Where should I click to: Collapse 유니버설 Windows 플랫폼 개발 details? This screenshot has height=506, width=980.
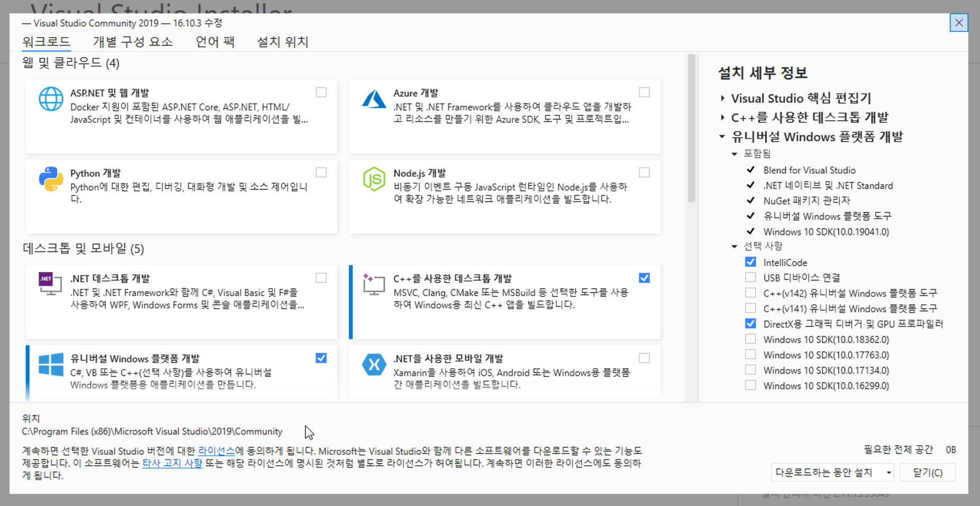point(722,137)
